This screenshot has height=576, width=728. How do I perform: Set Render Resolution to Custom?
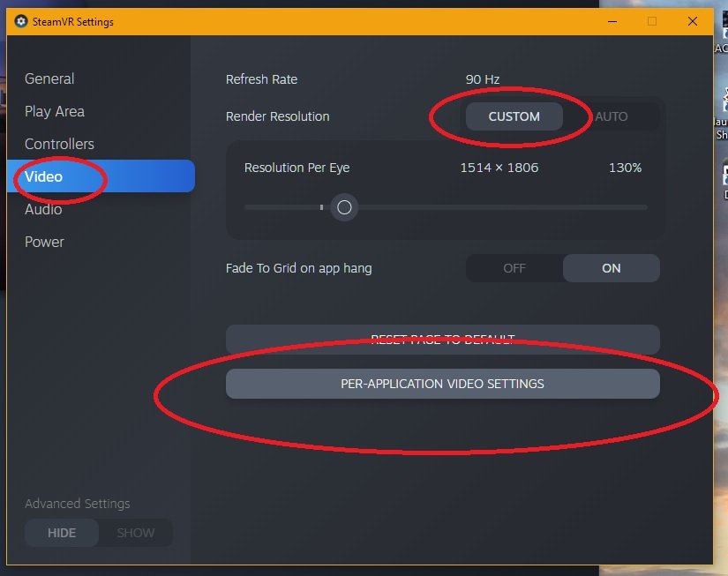pyautogui.click(x=514, y=116)
